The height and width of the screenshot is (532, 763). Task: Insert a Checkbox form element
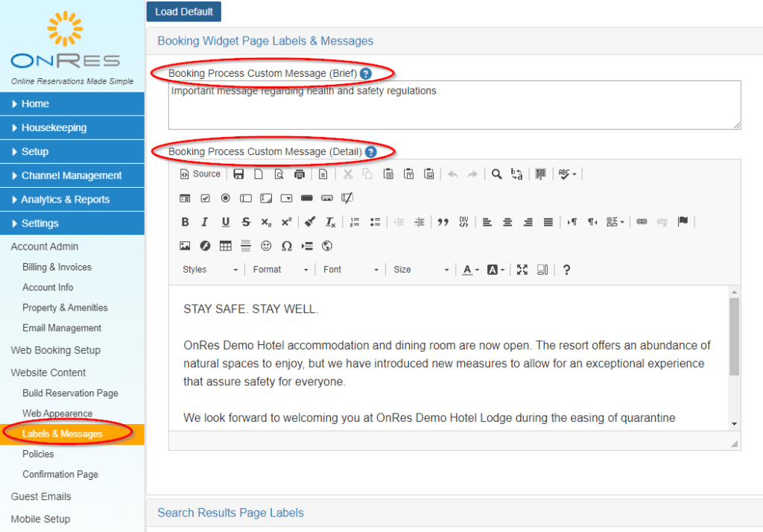click(x=205, y=197)
